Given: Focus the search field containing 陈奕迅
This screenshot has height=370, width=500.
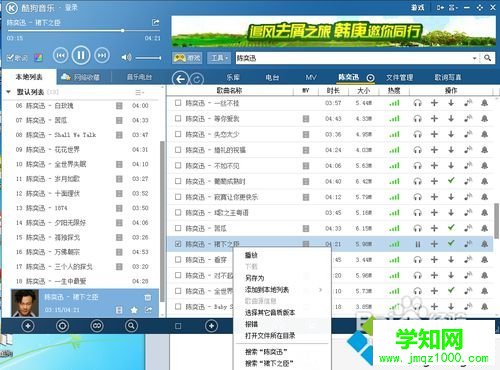Looking at the screenshot, I should pyautogui.click(x=353, y=58).
